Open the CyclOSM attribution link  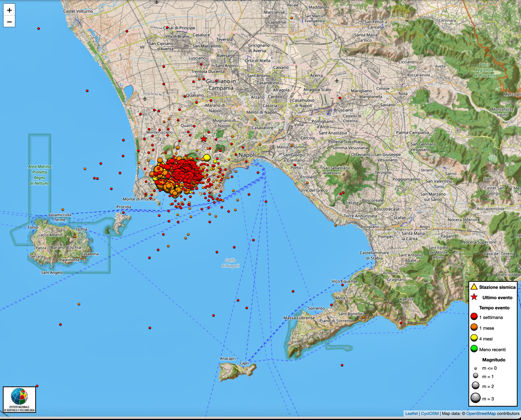coord(430,413)
